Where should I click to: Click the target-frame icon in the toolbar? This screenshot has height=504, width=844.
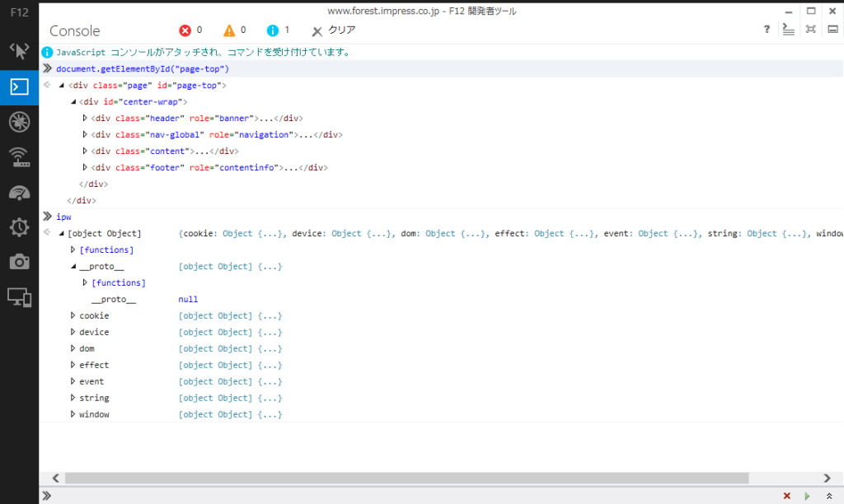tap(811, 29)
